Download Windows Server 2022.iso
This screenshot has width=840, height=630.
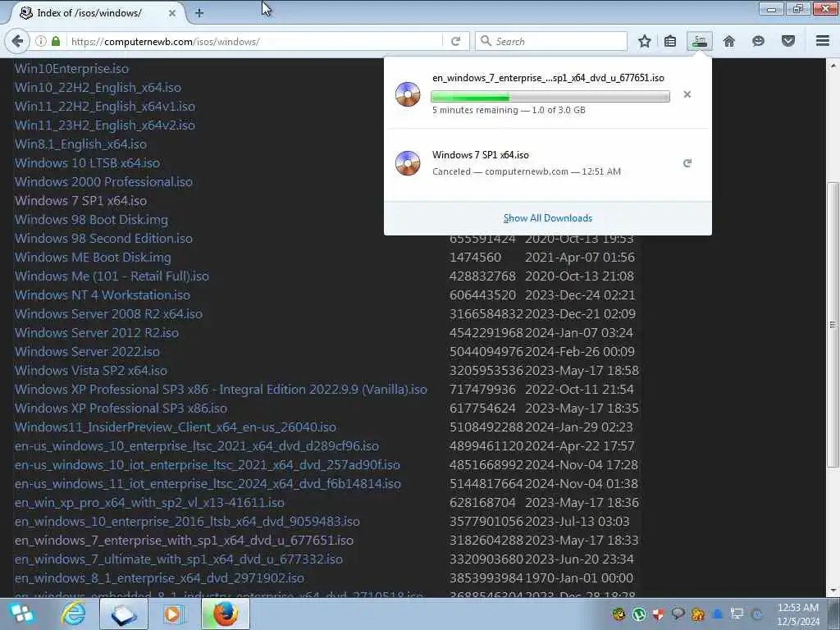pos(87,351)
